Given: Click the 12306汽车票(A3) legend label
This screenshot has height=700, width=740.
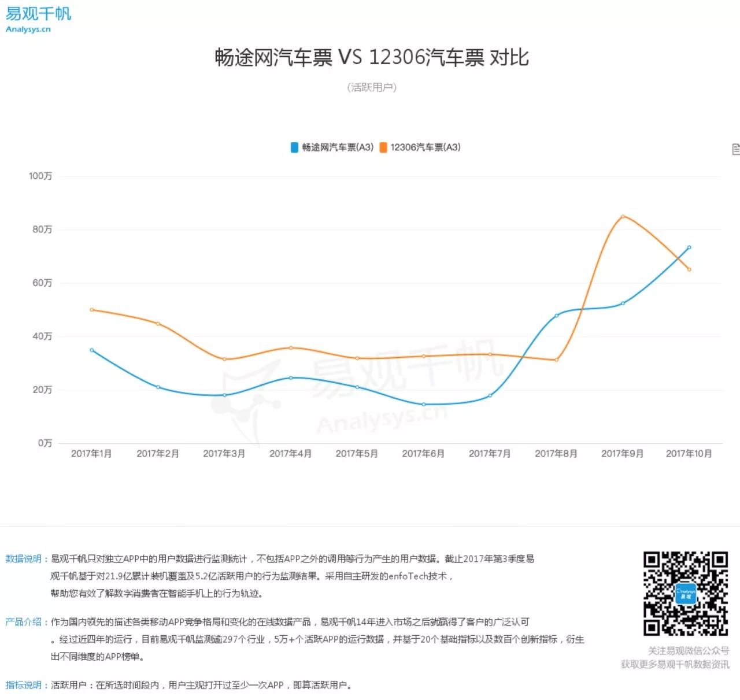Looking at the screenshot, I should click(x=425, y=147).
